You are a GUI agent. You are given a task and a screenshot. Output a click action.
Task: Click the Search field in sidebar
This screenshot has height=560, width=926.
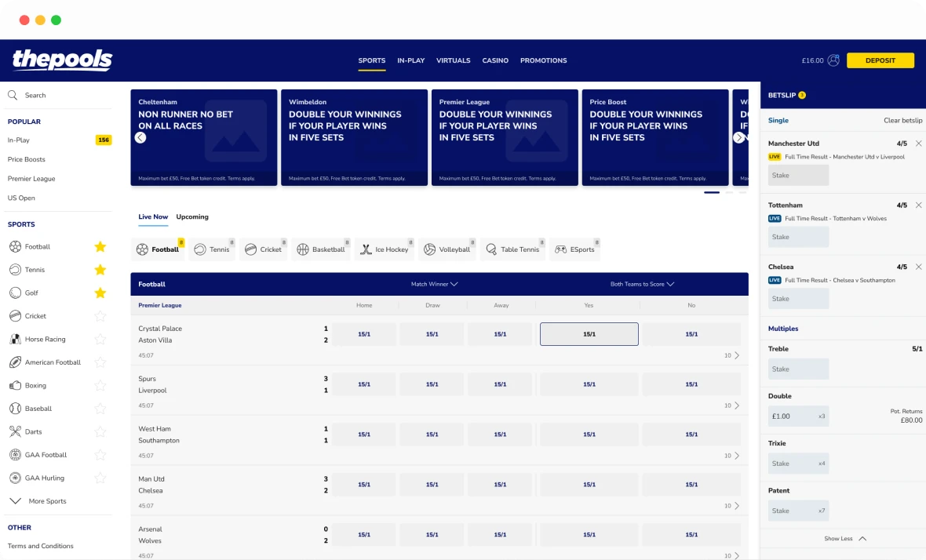[x=59, y=95]
